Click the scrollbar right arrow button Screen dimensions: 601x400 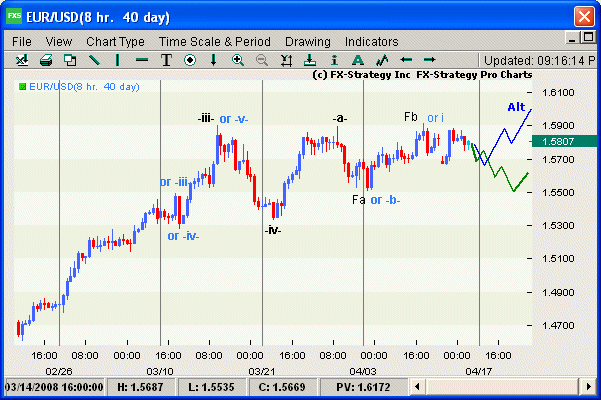pyautogui.click(x=588, y=387)
